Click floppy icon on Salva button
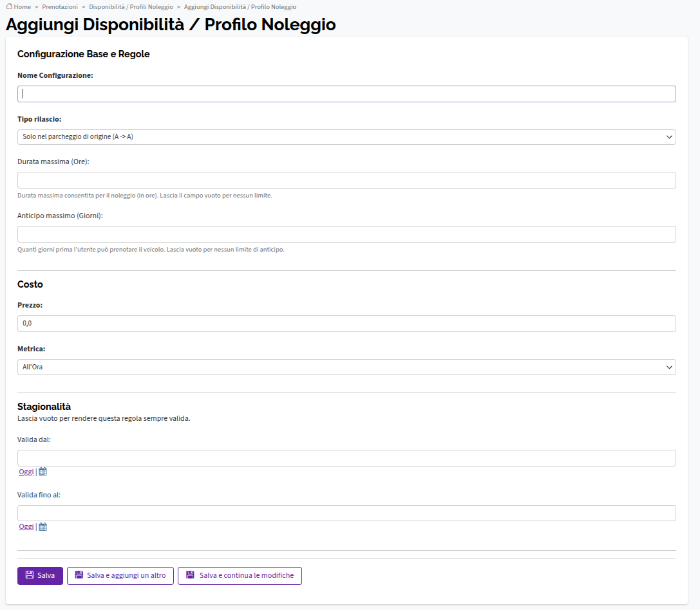Screen dimensions: 700x610 point(30,575)
